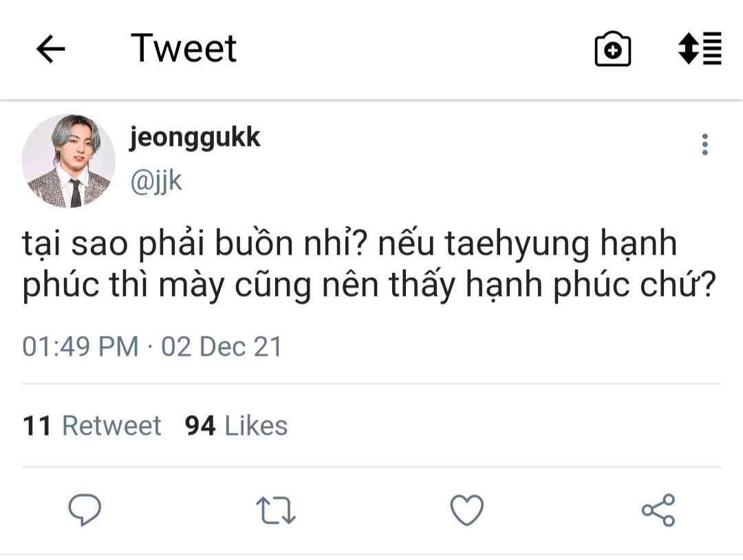Click the retweet count number 11

coord(36,425)
